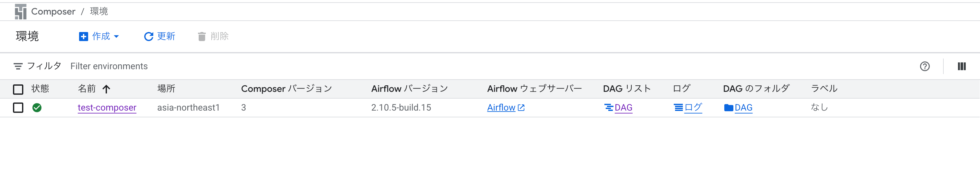
Task: Open the column display options icon
Action: tap(961, 66)
